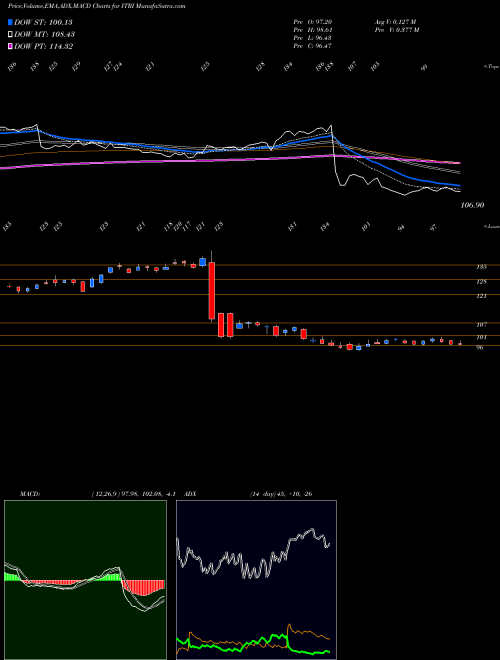The width and height of the screenshot is (500, 660).
Task: Click the 'DOW ST: 100.13' label
Action: (x=43, y=22)
